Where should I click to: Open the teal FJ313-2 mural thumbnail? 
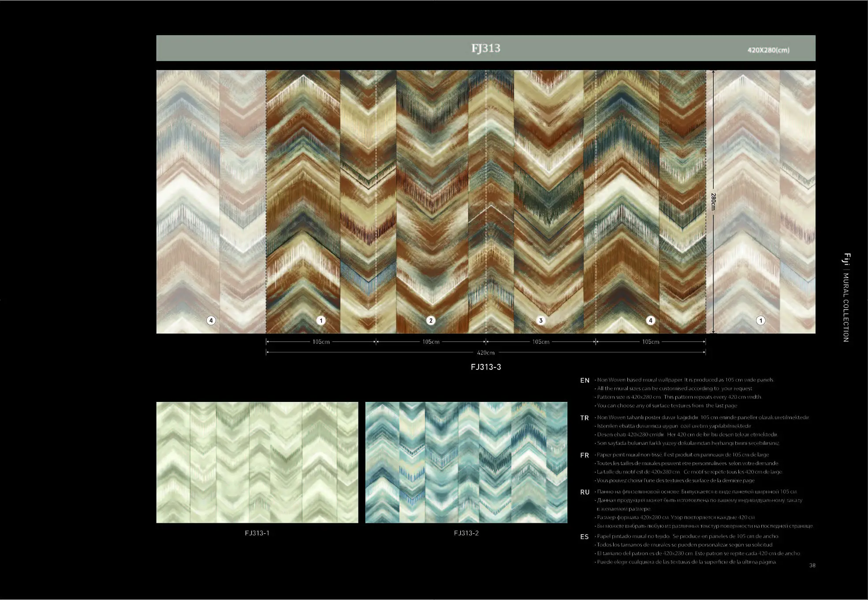click(x=466, y=462)
